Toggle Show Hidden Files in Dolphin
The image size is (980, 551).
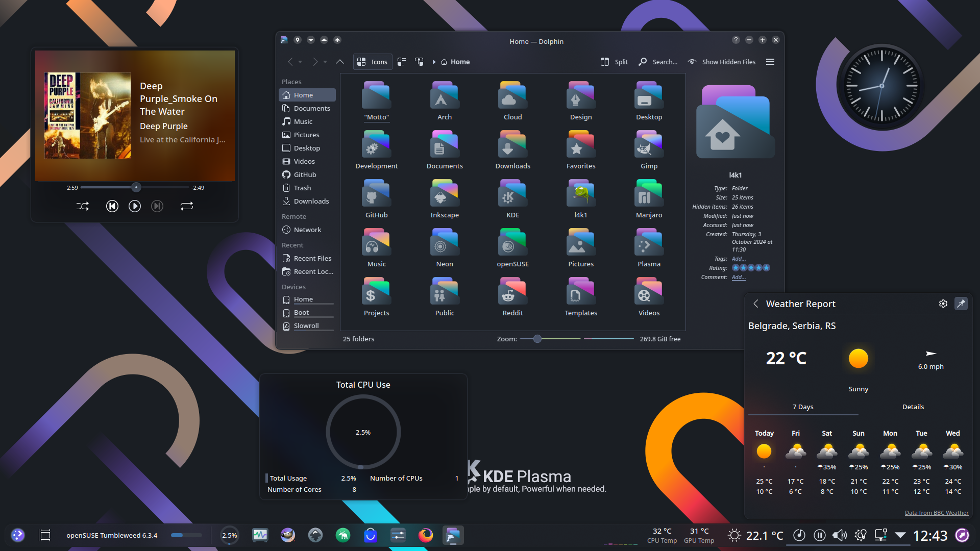pos(721,62)
